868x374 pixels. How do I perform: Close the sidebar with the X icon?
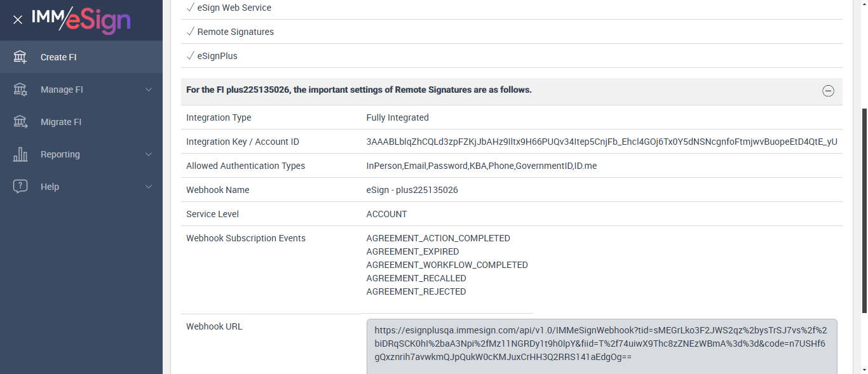18,20
